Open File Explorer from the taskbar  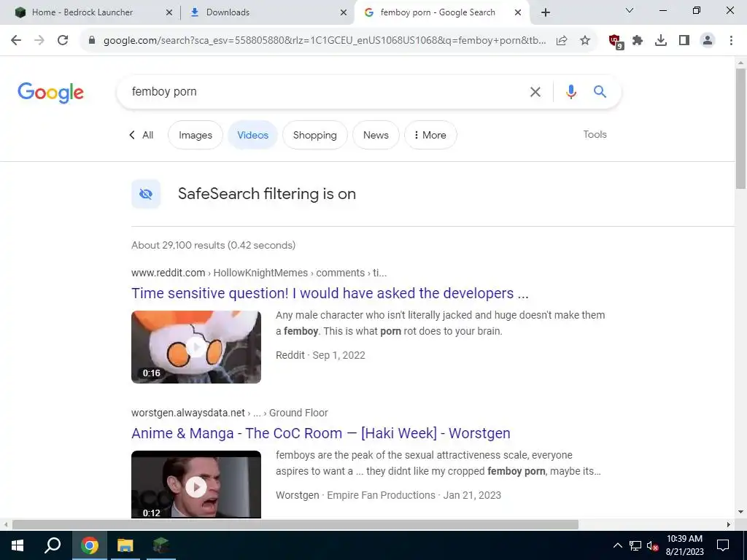[x=125, y=545]
